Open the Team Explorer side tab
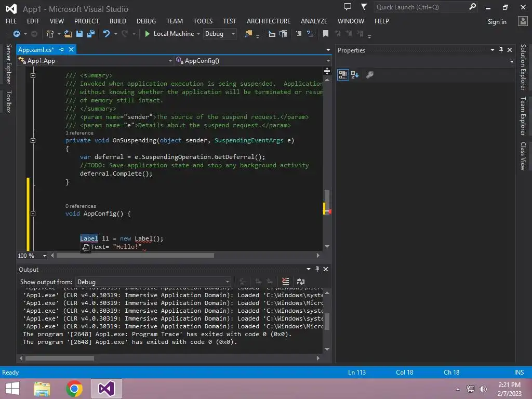This screenshot has width=532, height=399. tap(523, 116)
